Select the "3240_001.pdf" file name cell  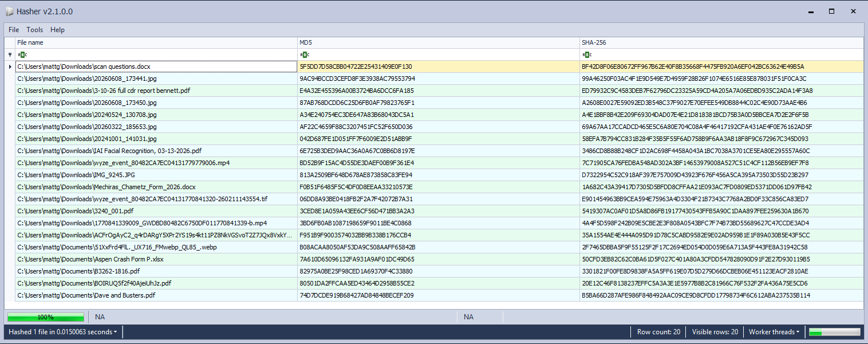(156, 212)
